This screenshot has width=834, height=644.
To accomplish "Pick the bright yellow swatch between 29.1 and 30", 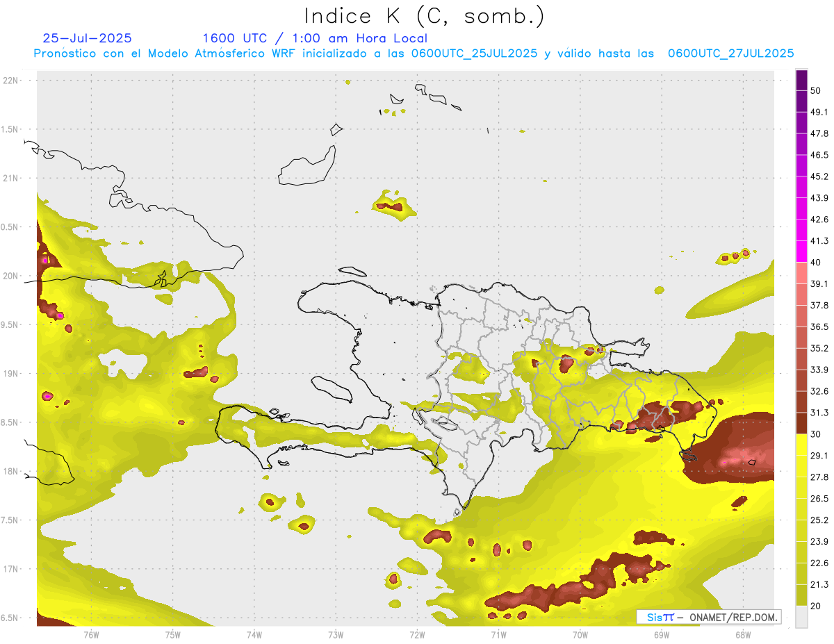I will pos(801,445).
